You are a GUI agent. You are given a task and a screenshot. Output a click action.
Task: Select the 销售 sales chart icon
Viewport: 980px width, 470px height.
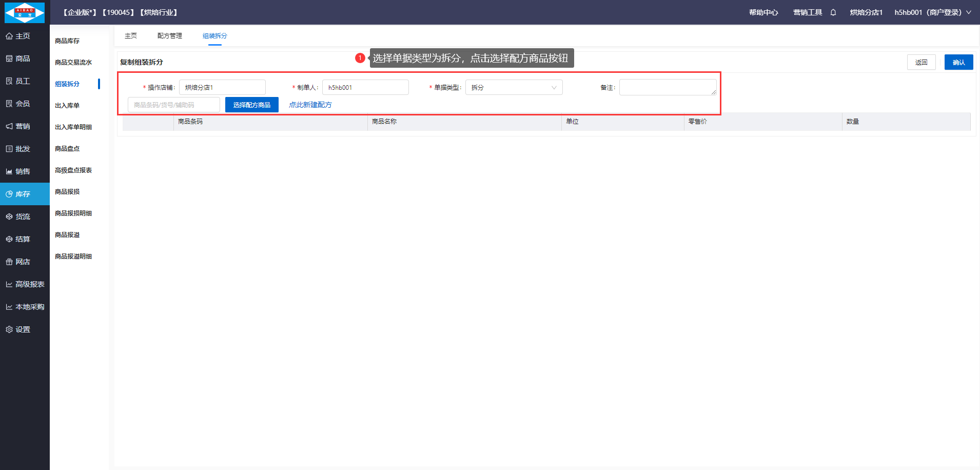coord(9,172)
